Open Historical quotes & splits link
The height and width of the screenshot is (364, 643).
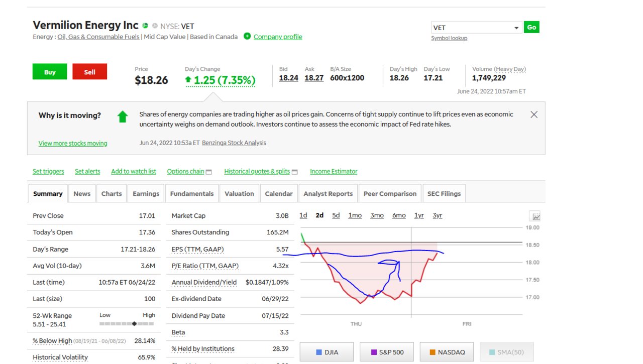(x=257, y=171)
